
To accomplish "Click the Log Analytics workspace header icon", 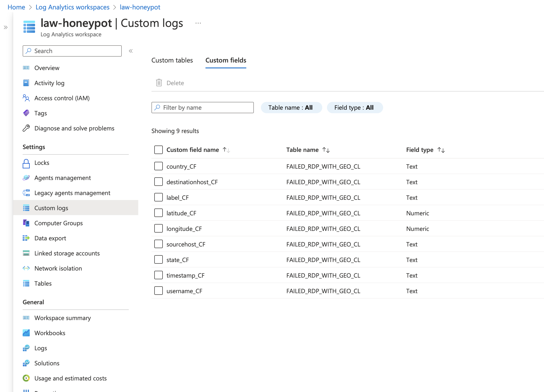I will point(29,27).
